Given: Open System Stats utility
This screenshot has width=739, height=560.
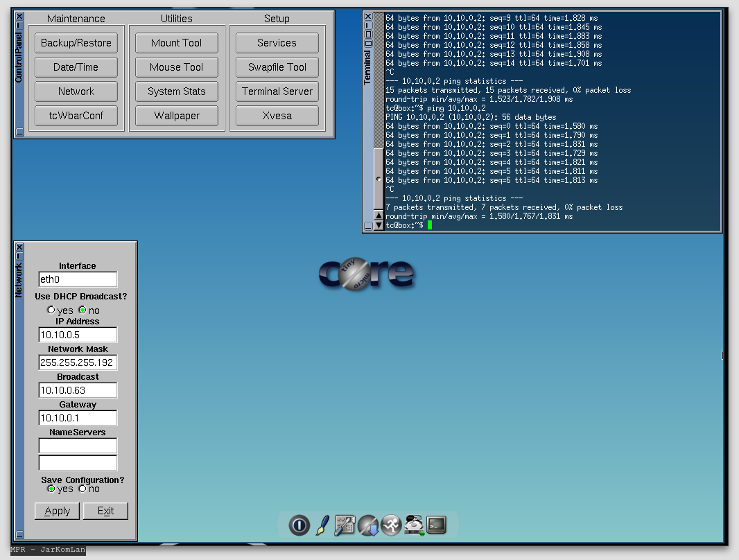Looking at the screenshot, I should [x=177, y=91].
